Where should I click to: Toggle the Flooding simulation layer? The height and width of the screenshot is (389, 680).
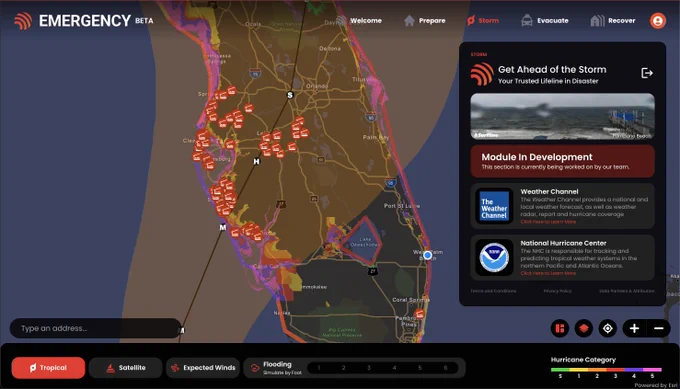[276, 368]
